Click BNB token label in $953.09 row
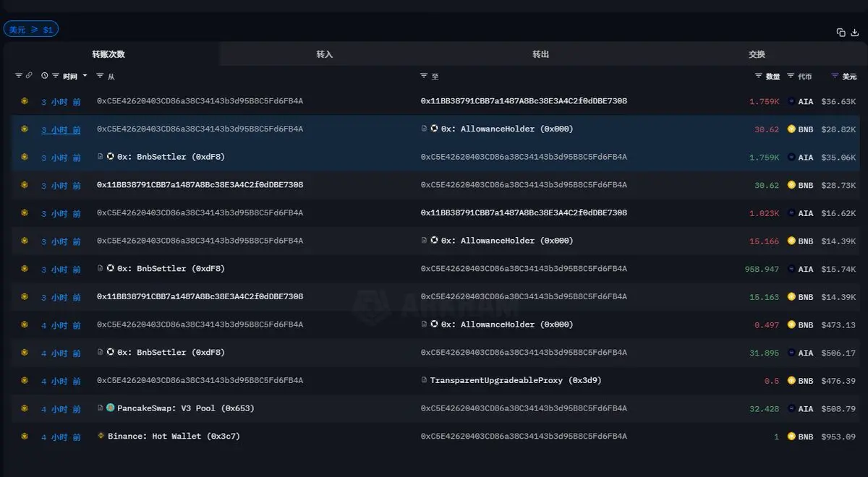This screenshot has height=477, width=868. point(806,437)
